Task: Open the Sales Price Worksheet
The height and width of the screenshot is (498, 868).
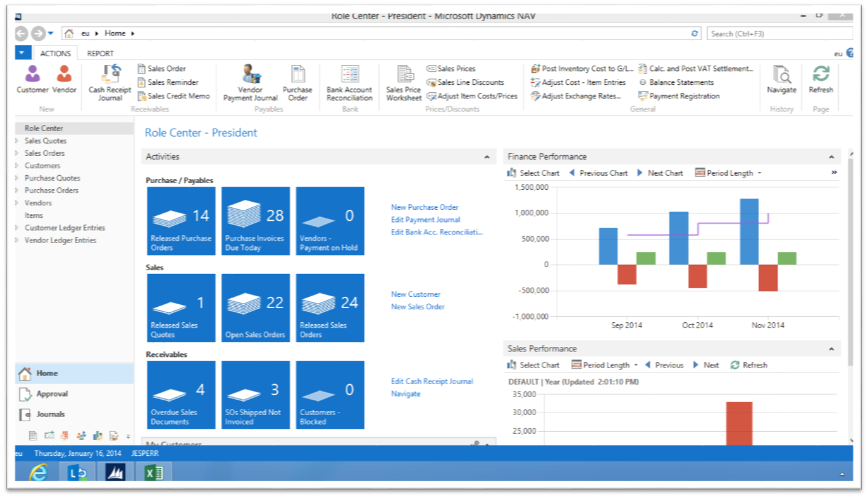Action: tap(403, 83)
